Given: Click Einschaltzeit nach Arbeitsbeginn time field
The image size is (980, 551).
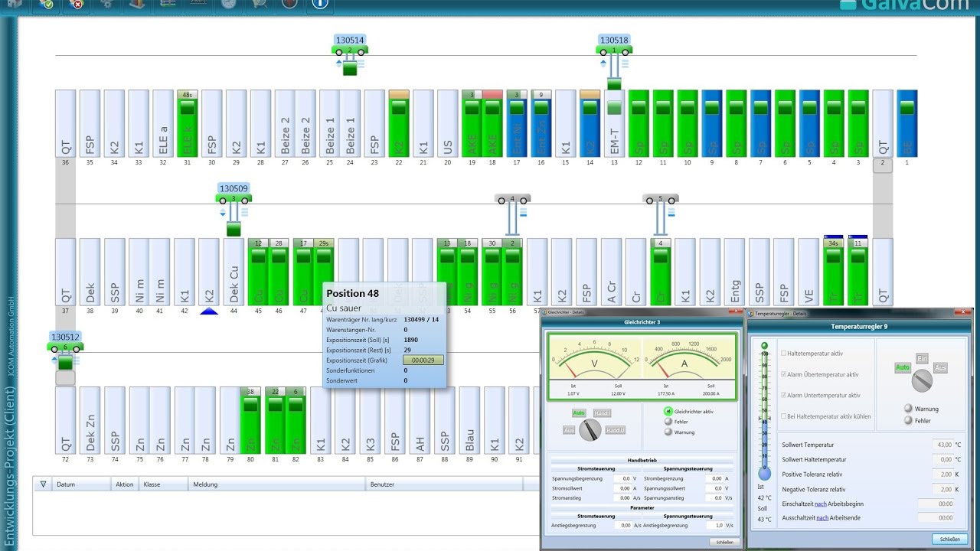Looking at the screenshot, I should click(x=936, y=504).
